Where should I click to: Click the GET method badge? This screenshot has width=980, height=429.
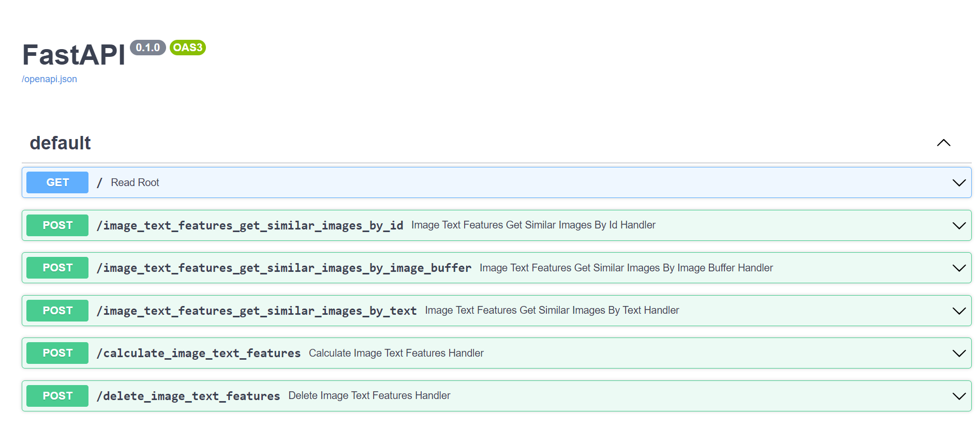[x=57, y=182]
